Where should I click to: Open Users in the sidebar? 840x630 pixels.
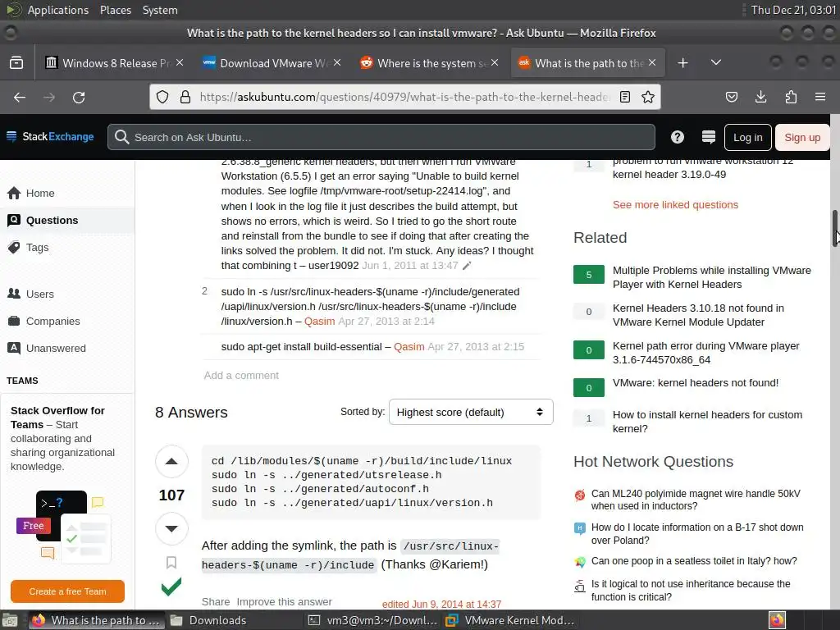point(39,294)
